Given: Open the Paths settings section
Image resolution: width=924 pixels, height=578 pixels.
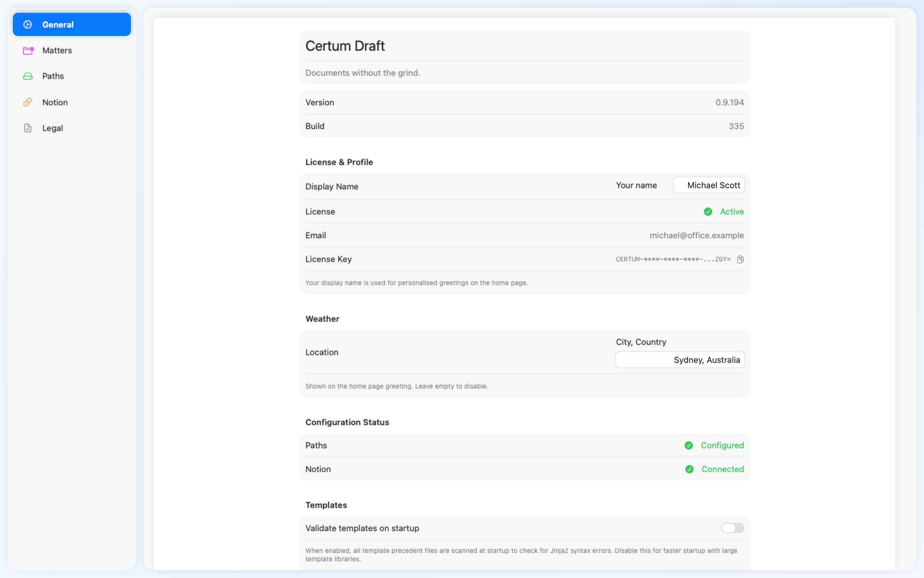Looking at the screenshot, I should (x=72, y=76).
